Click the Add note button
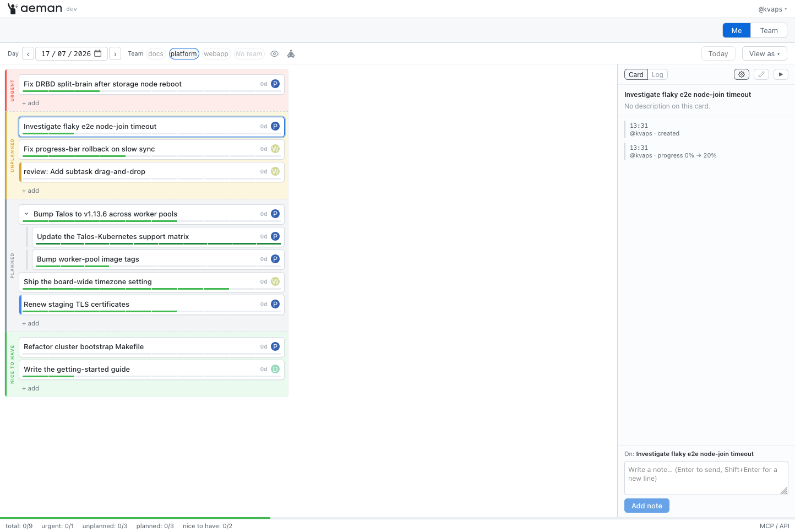795x532 pixels. pyautogui.click(x=646, y=506)
